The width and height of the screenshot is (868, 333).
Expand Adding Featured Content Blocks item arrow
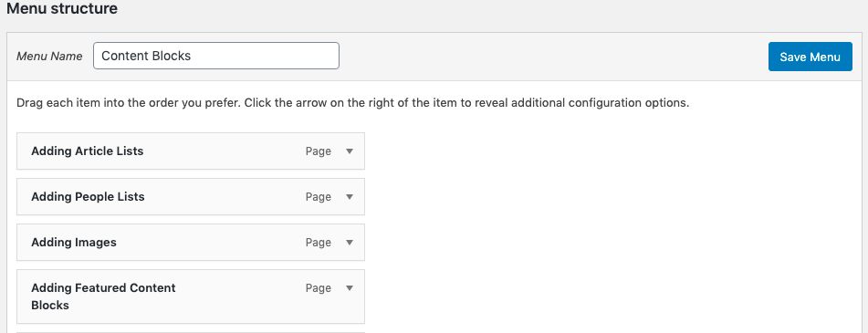point(350,287)
